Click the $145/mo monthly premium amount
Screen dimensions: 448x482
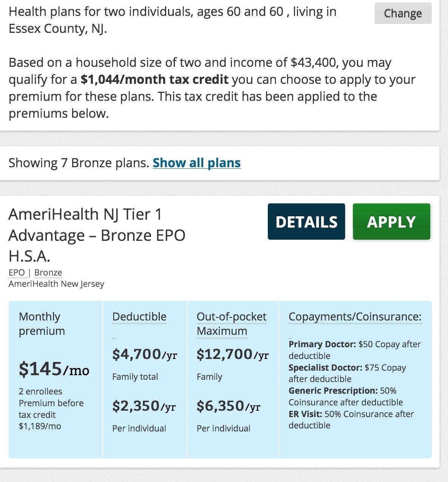[54, 369]
